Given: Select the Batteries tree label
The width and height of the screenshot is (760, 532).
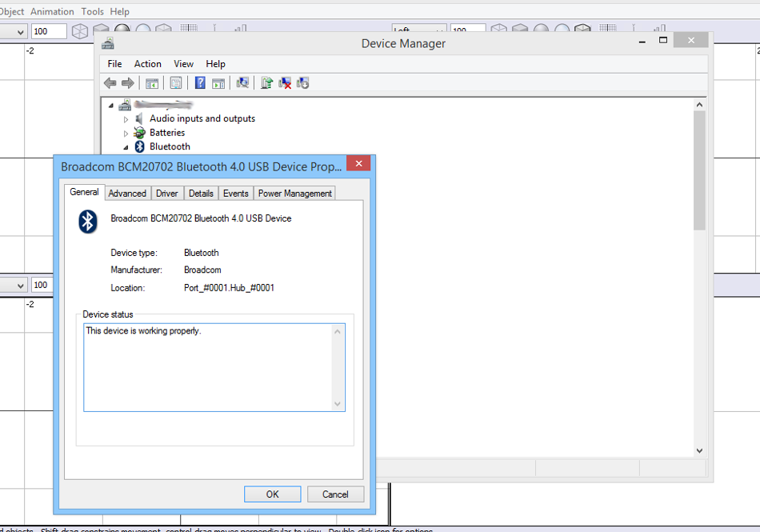Looking at the screenshot, I should (x=167, y=132).
